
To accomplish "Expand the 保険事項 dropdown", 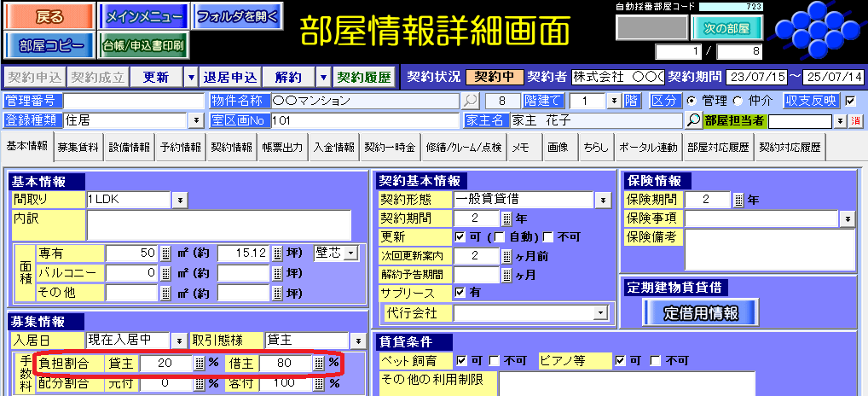I will [848, 218].
